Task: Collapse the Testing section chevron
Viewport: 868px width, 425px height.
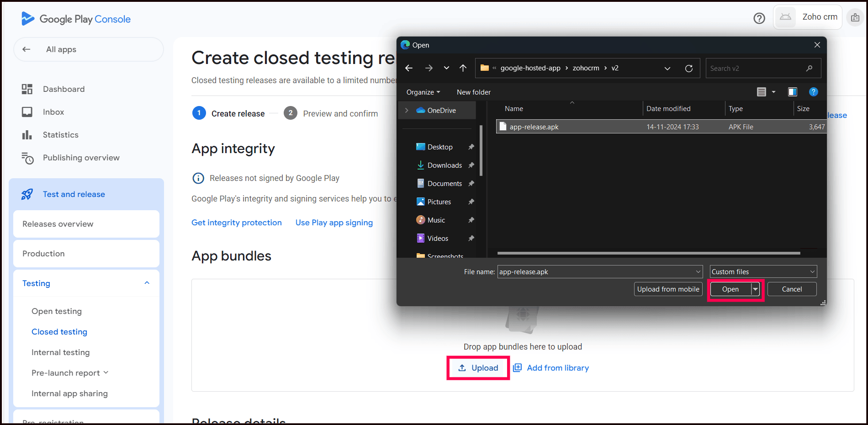Action: coord(147,283)
